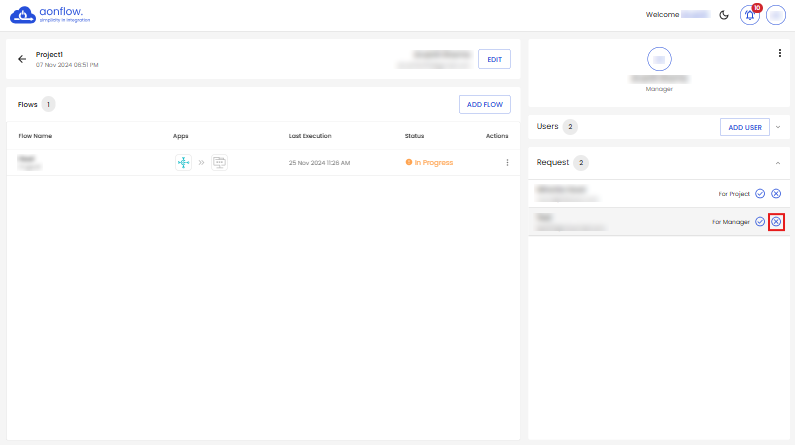The height and width of the screenshot is (445, 795).
Task: Go back using the left arrow
Action: click(22, 59)
